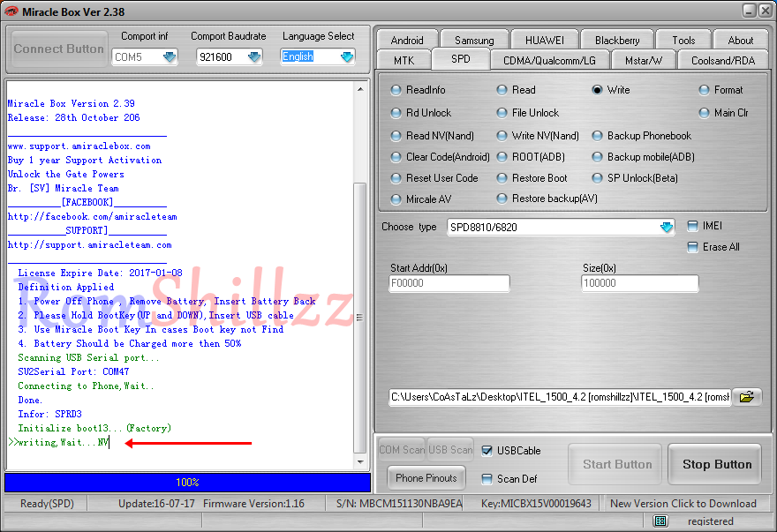The image size is (777, 532).
Task: Open Phone Pinouts
Action: click(426, 477)
